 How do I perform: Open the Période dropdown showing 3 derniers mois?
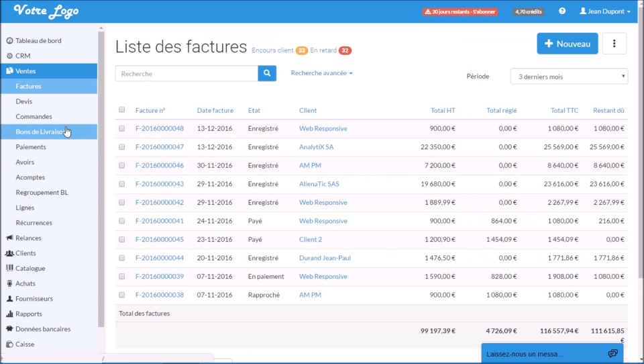[569, 77]
